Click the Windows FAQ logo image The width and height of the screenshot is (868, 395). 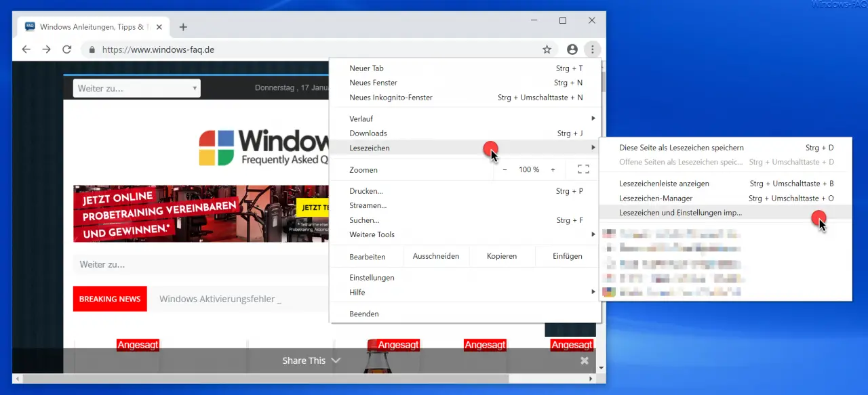click(x=264, y=148)
